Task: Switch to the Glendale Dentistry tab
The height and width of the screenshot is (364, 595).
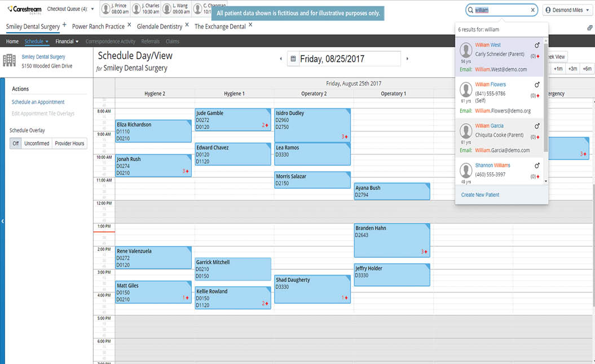Action: (x=160, y=26)
